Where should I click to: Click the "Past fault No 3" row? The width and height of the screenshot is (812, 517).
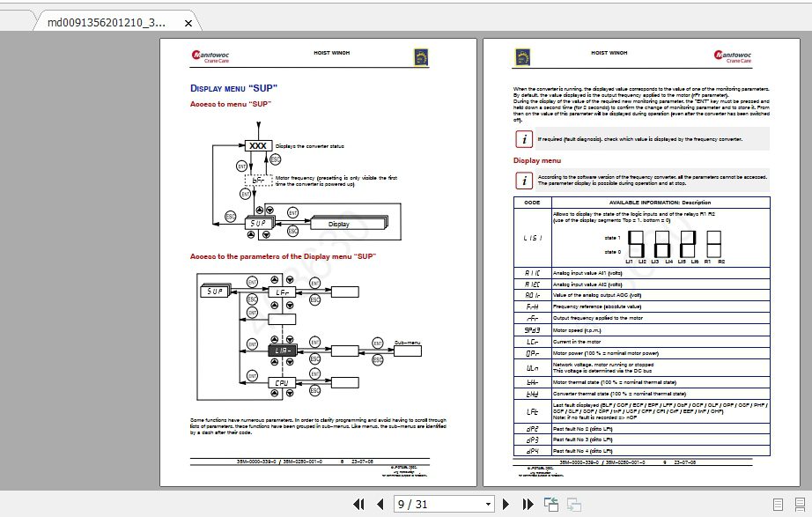pos(642,439)
